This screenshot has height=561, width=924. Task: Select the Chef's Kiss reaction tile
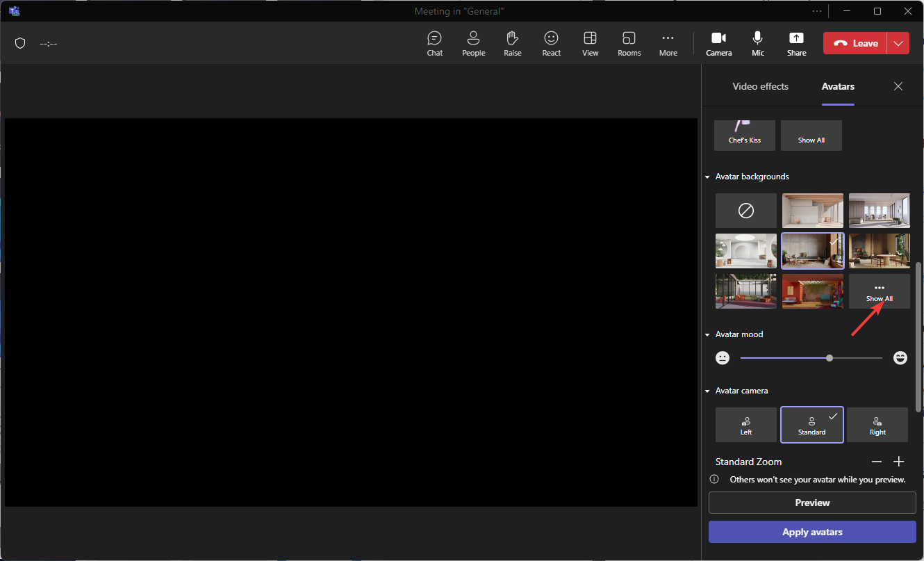(x=745, y=136)
